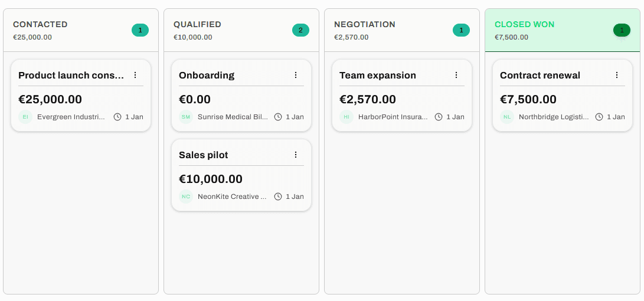Screen dimensions: 644x301
Task: Click the Qualified count badge showing 2
Action: pos(300,30)
